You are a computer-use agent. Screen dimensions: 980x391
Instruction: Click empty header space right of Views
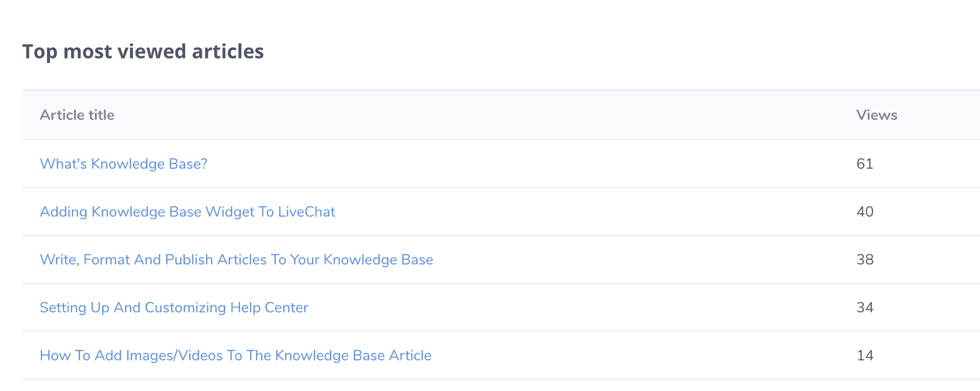pos(938,115)
